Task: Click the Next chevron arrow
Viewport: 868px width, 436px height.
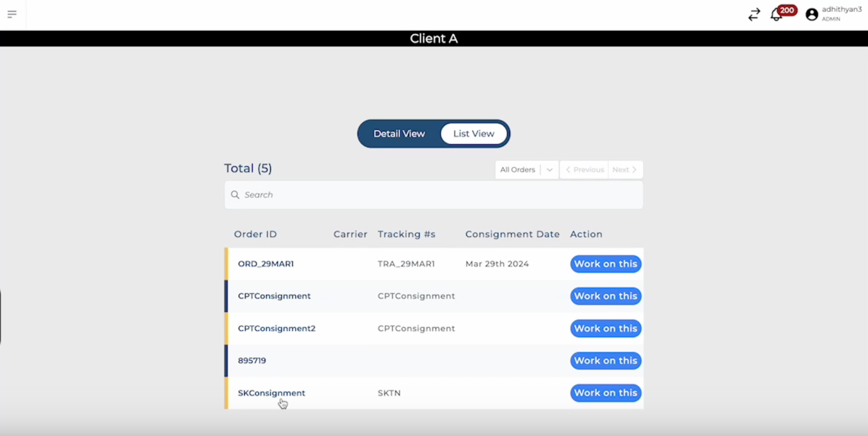Action: 634,170
